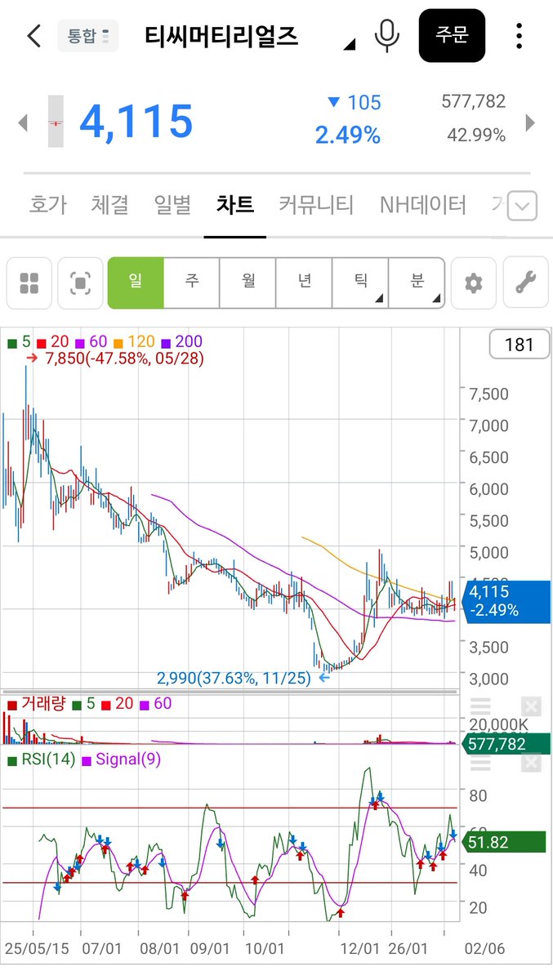Image resolution: width=553 pixels, height=980 pixels.
Task: Open the wrench chart tools icon
Action: pos(525,283)
